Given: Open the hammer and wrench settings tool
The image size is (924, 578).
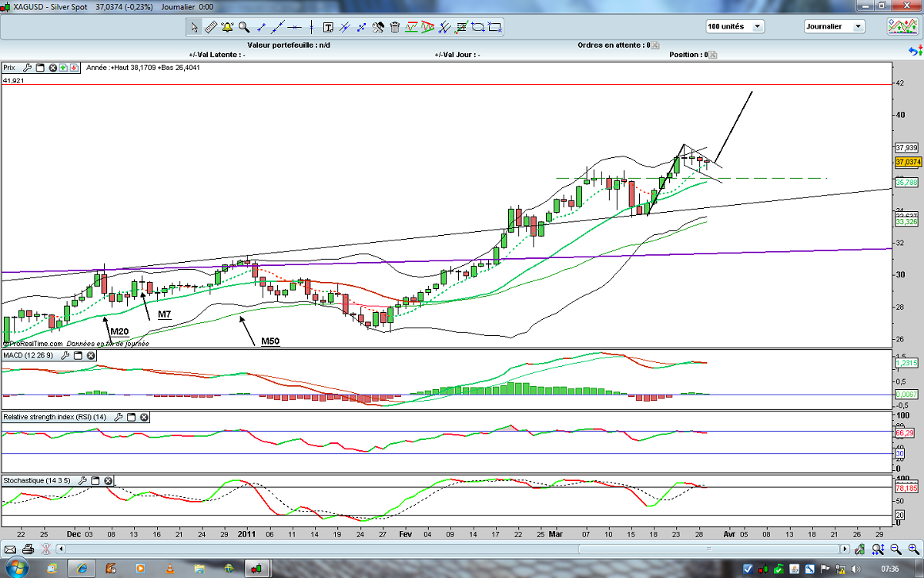Looking at the screenshot, I should pyautogui.click(x=378, y=27).
